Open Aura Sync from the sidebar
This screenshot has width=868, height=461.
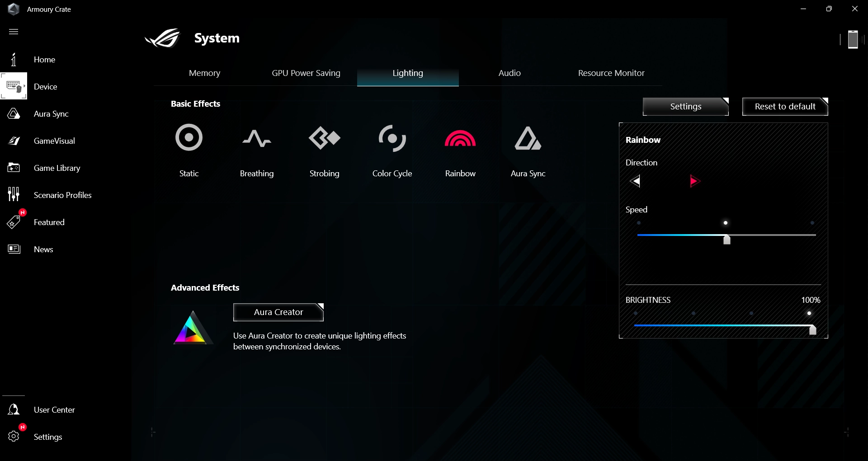coord(14,113)
